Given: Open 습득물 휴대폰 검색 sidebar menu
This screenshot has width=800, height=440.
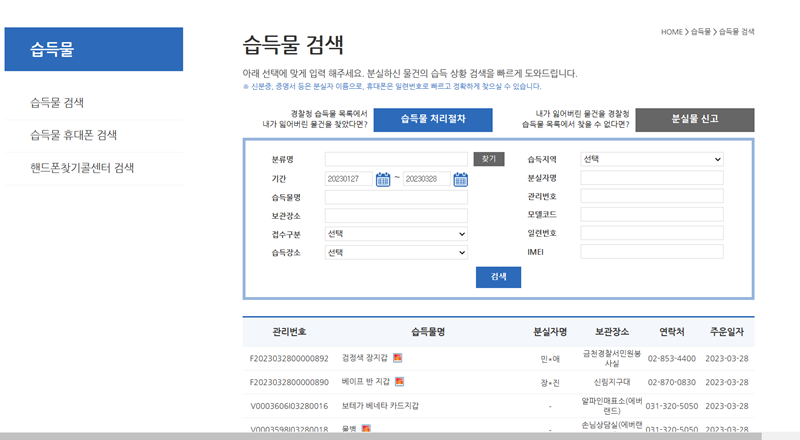Looking at the screenshot, I should coord(74,135).
